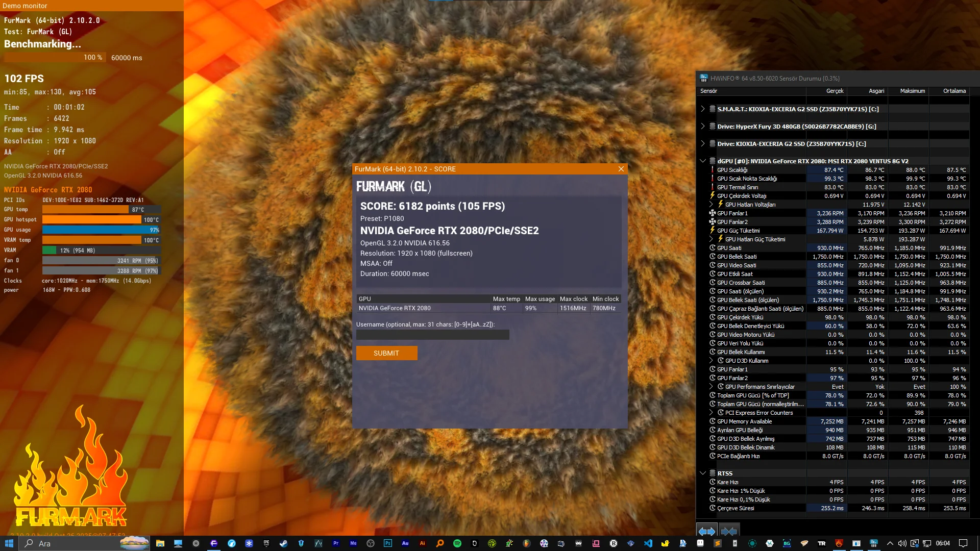The width and height of the screenshot is (980, 551).
Task: Expand the GPU Performans Sınırlayıcılar row
Action: pos(711,387)
